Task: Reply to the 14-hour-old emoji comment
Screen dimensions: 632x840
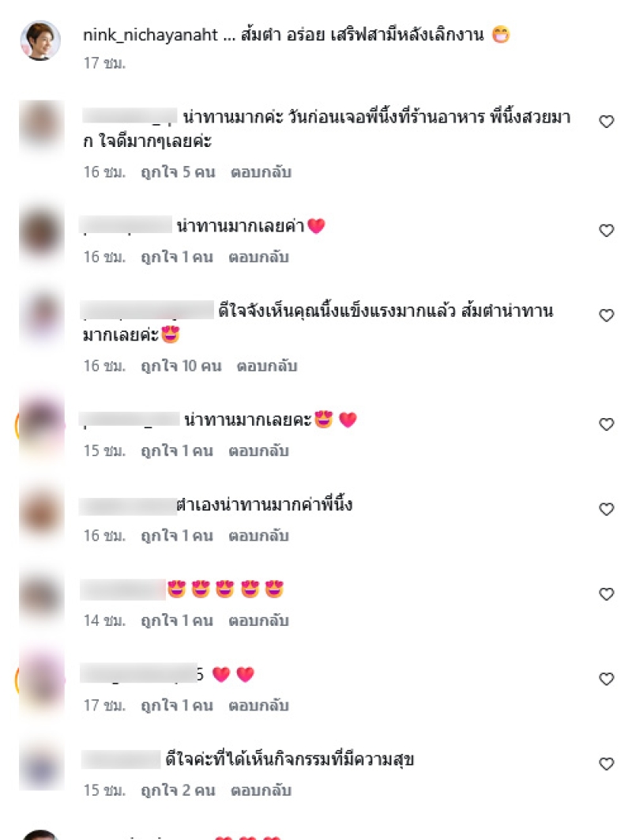Action: [x=258, y=620]
